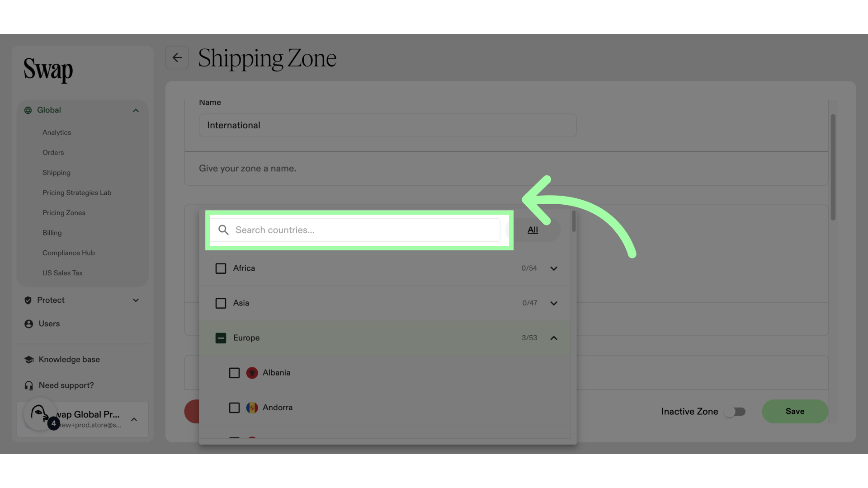Expand the Protect sidebar section

136,300
